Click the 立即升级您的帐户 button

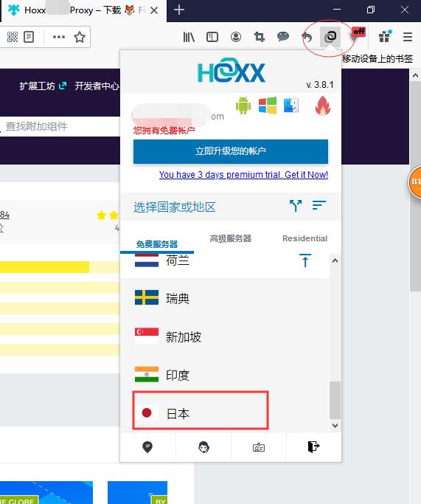(231, 151)
